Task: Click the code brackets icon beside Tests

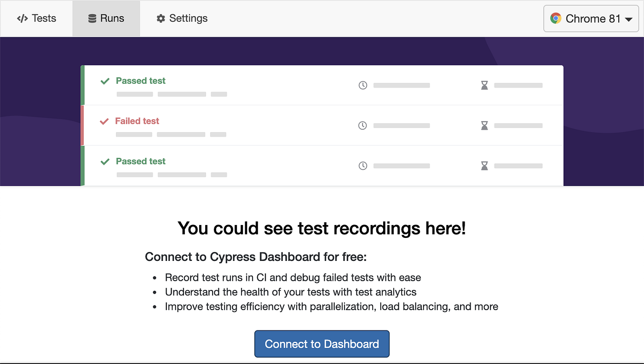Action: (x=22, y=18)
